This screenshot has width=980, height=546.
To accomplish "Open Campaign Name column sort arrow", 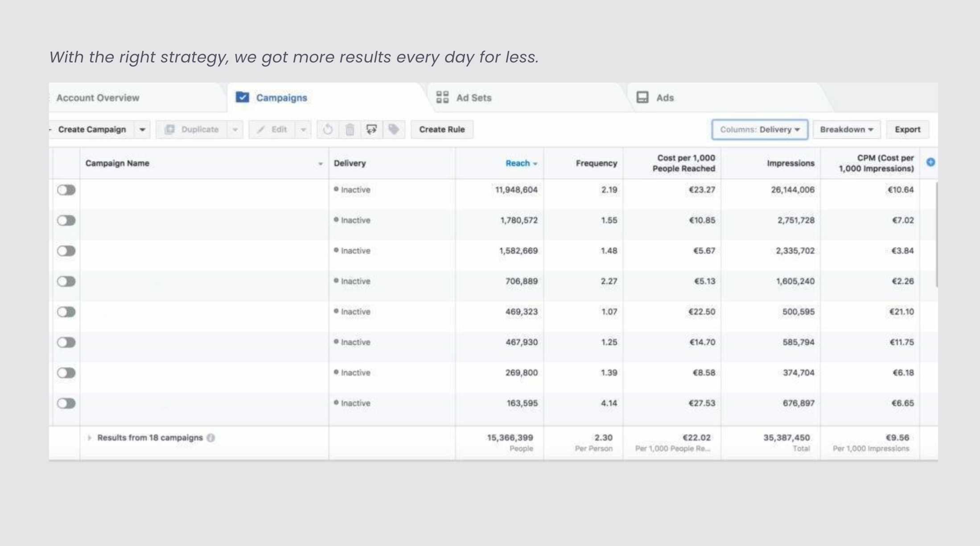I will [320, 164].
